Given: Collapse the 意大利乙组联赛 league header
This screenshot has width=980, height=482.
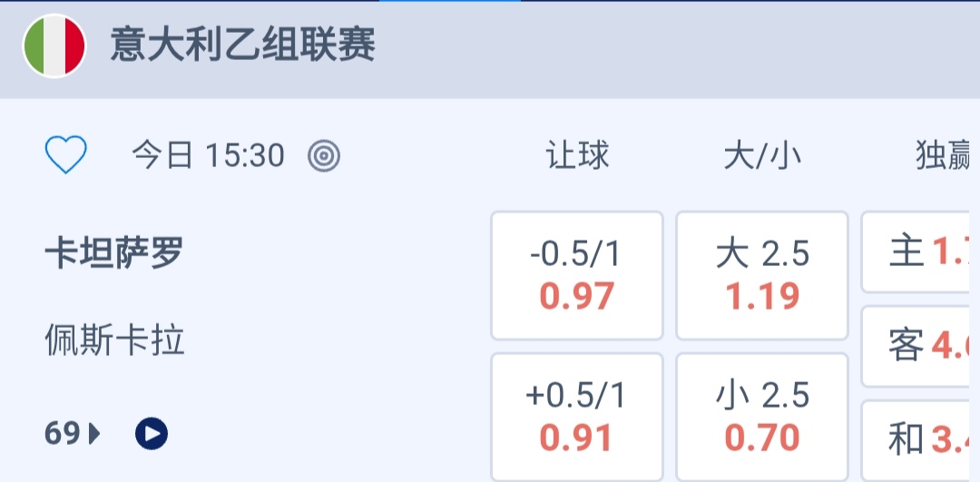Looking at the screenshot, I should point(243,45).
